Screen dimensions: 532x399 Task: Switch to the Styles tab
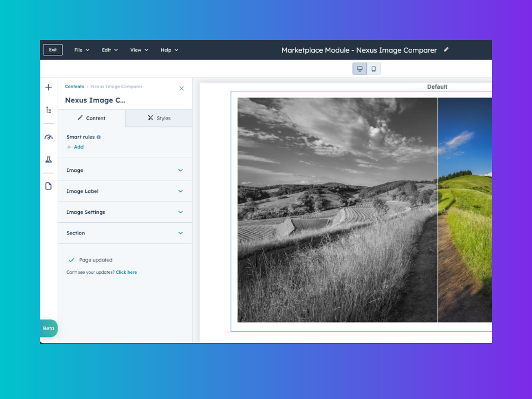pyautogui.click(x=159, y=118)
